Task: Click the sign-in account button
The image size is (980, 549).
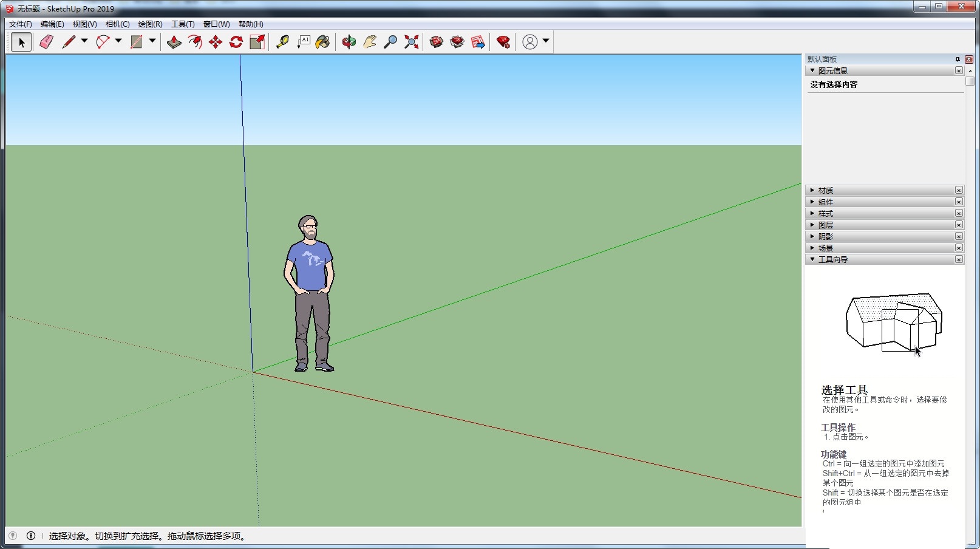Action: point(529,41)
